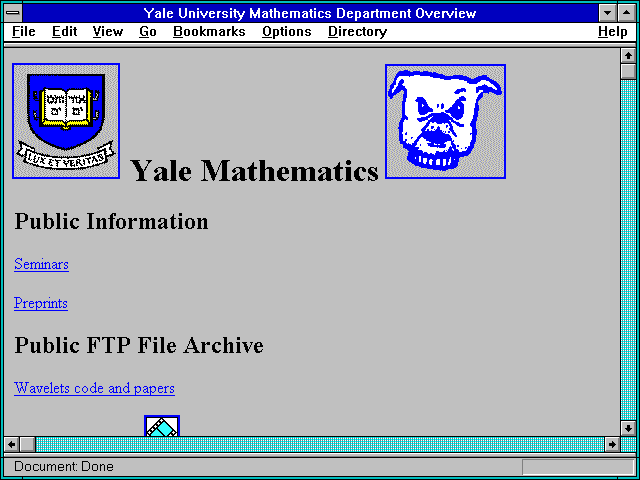Open the Directory menu
This screenshot has width=640, height=480.
(358, 32)
